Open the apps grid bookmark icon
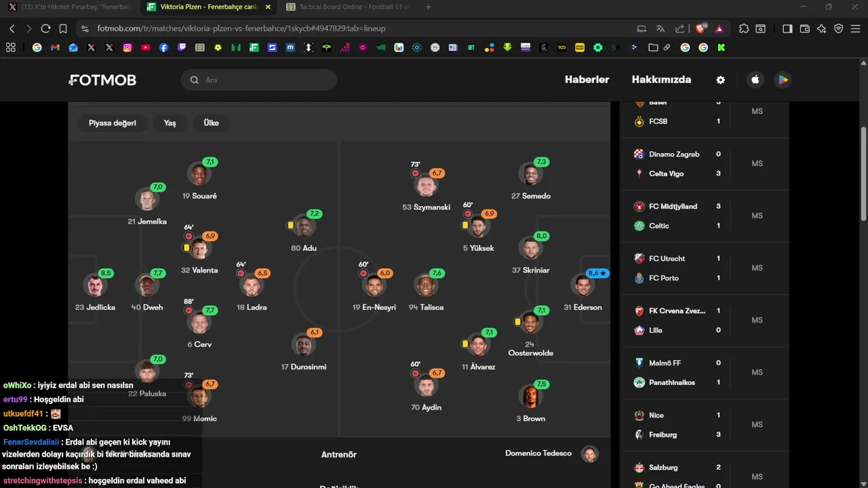The image size is (868, 488). click(11, 47)
